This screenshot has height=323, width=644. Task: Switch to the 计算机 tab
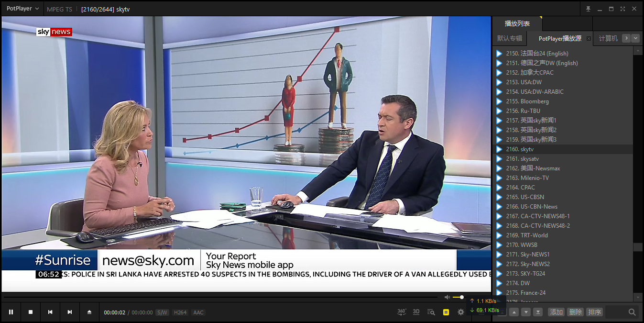(608, 38)
